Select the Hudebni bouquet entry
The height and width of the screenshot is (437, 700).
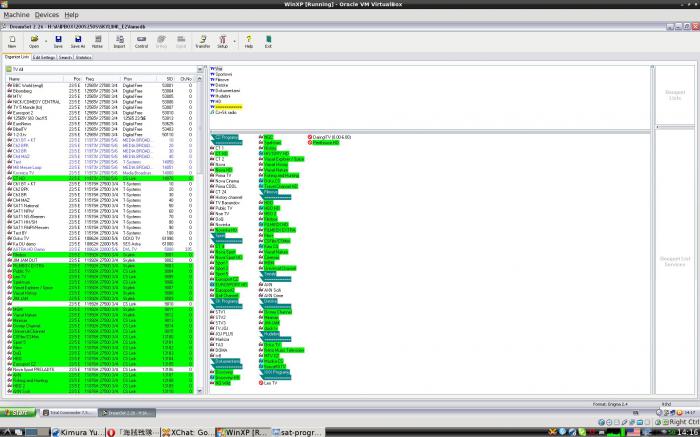coord(222,96)
